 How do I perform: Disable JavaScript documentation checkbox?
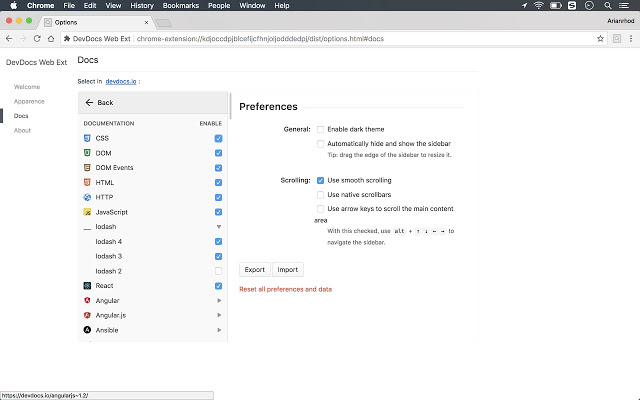[218, 212]
